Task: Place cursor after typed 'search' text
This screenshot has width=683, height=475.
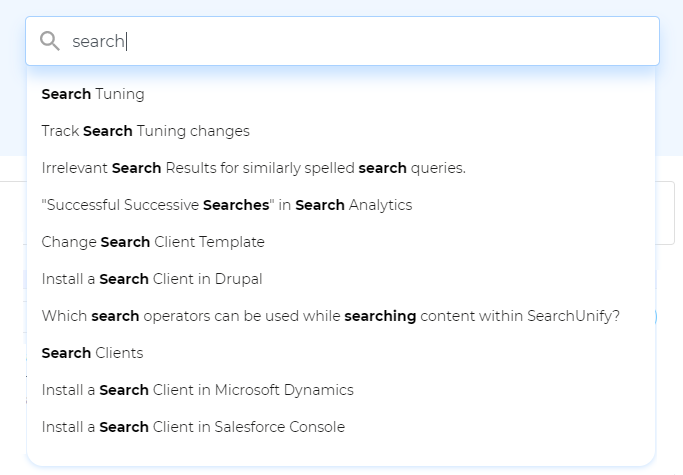Action: pos(126,41)
